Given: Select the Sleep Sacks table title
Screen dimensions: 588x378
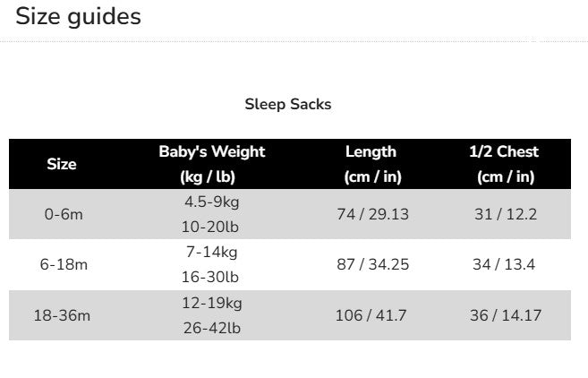Looking at the screenshot, I should (288, 105).
